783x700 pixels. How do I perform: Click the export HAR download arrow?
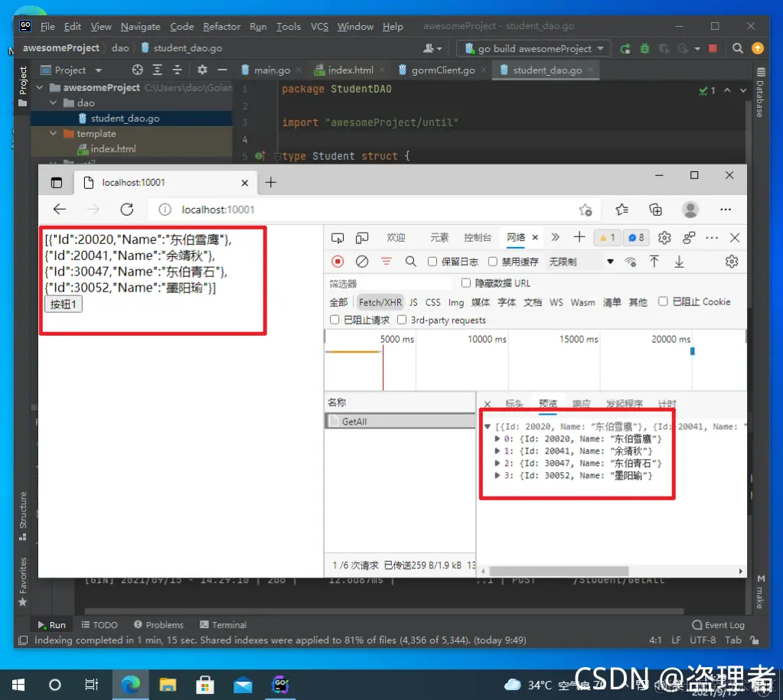pos(679,262)
